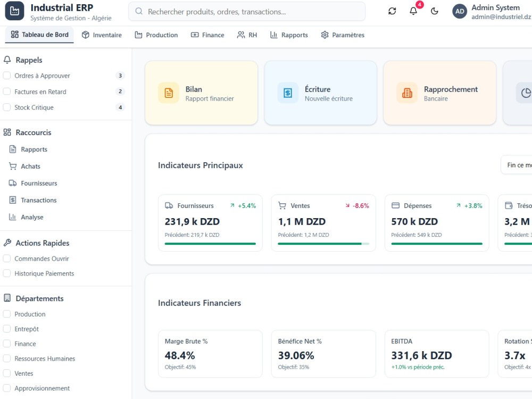Open the notifications bell icon

click(413, 11)
